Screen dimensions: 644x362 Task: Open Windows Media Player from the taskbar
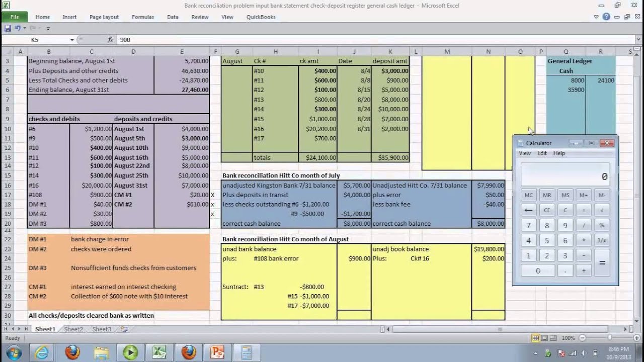[130, 352]
